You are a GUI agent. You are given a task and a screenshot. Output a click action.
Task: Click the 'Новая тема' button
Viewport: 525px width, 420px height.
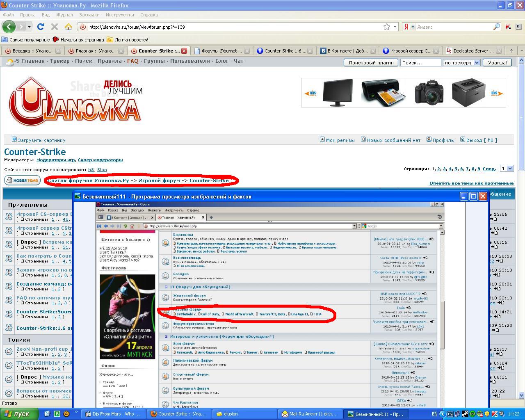pos(22,180)
